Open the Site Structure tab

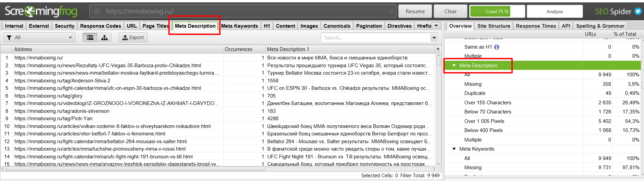(x=493, y=26)
